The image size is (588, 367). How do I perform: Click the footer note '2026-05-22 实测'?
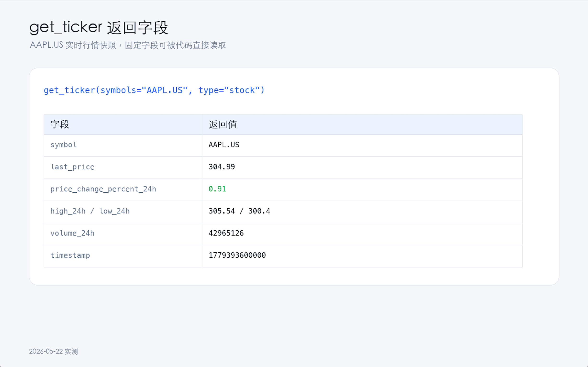pyautogui.click(x=53, y=351)
